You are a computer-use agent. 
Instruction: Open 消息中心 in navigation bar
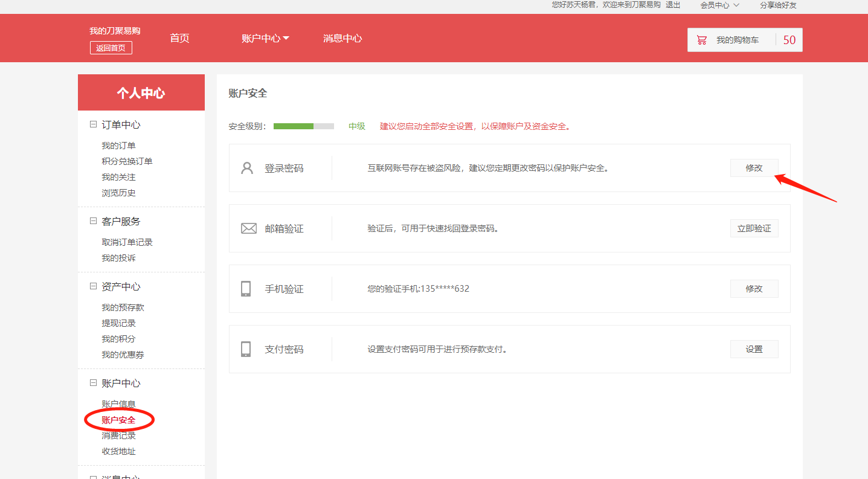pos(342,38)
